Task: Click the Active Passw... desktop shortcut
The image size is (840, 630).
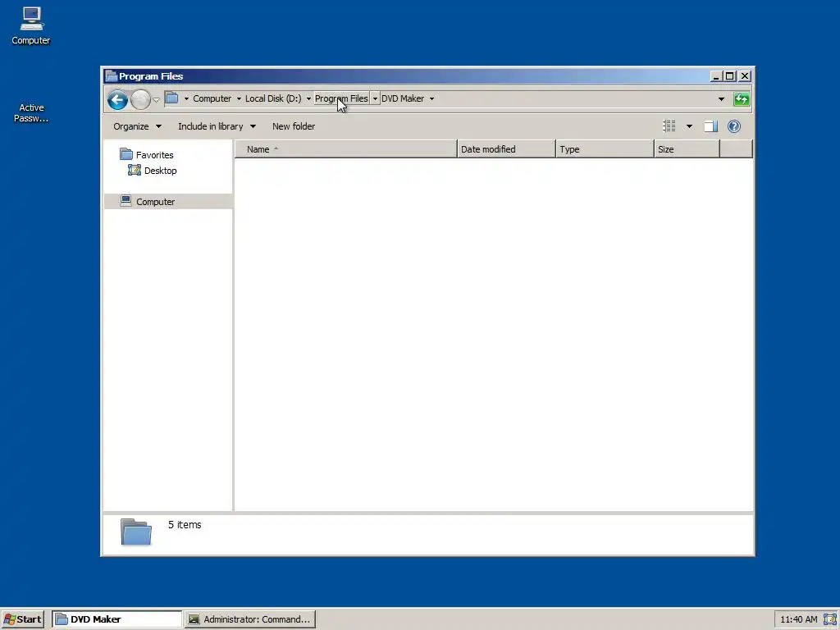Action: click(x=31, y=112)
